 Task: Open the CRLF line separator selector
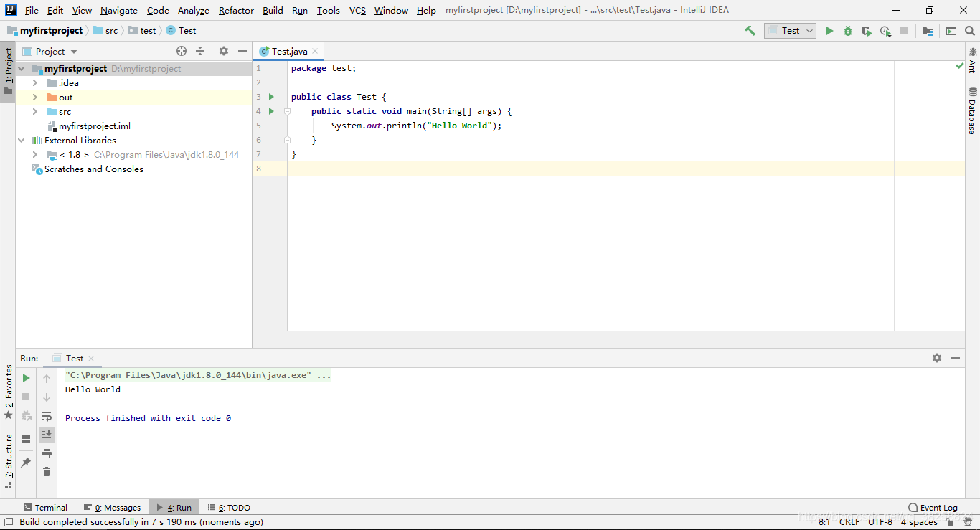849,522
